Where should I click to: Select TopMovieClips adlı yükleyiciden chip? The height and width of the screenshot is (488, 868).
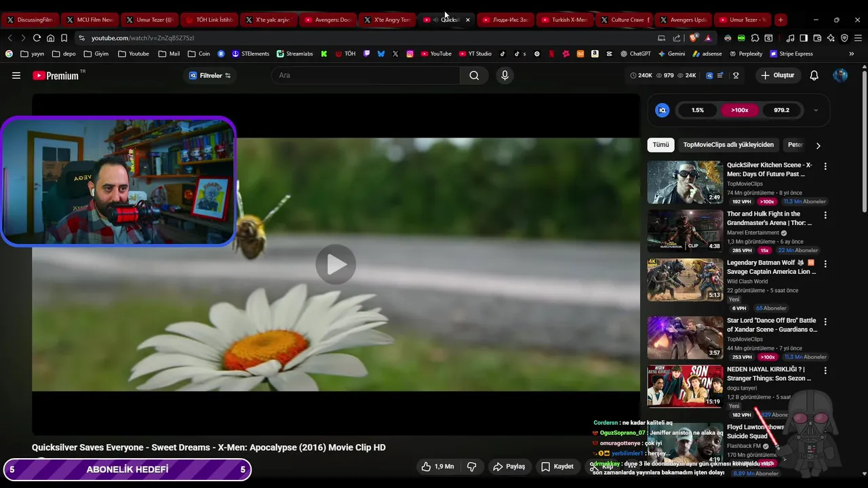pyautogui.click(x=728, y=144)
